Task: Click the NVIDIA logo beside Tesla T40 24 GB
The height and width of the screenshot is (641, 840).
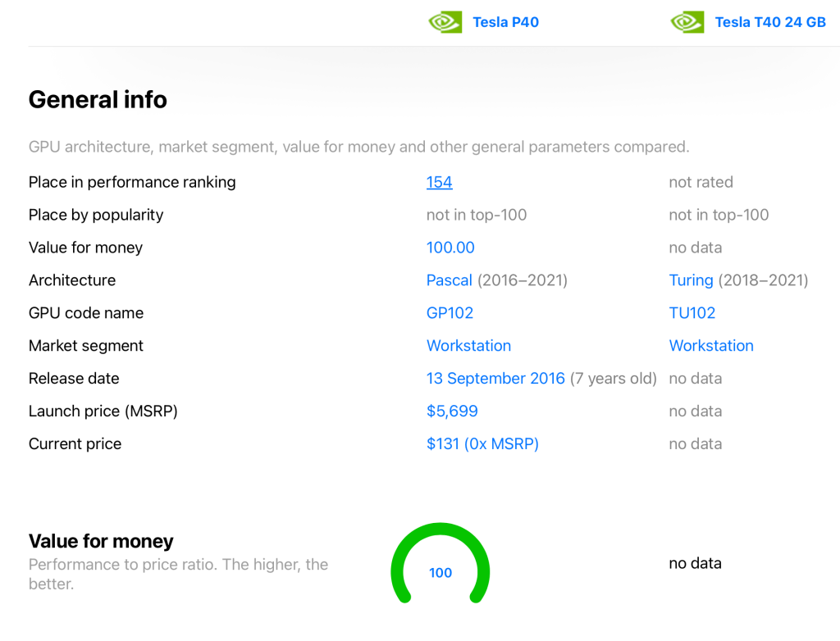Action: coord(687,22)
